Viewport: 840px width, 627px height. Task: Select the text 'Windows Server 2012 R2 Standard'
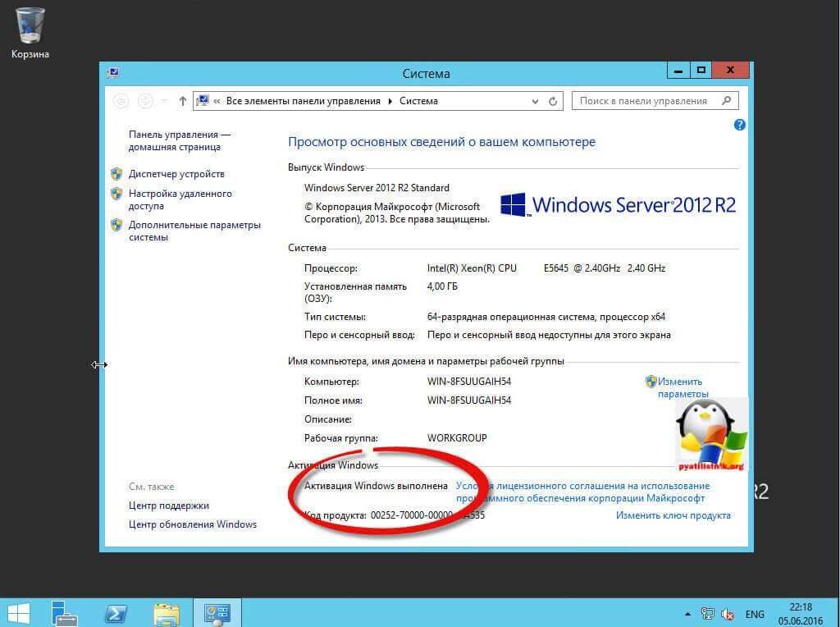(377, 188)
